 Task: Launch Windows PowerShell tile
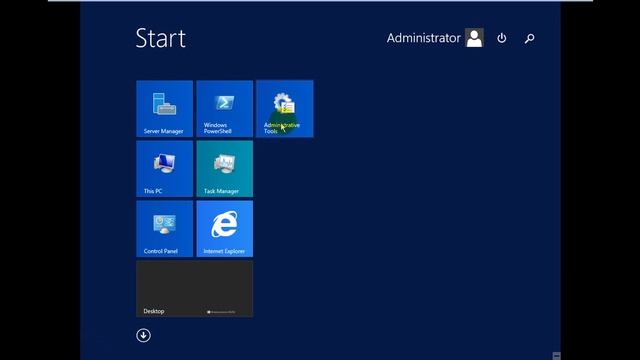[x=224, y=109]
